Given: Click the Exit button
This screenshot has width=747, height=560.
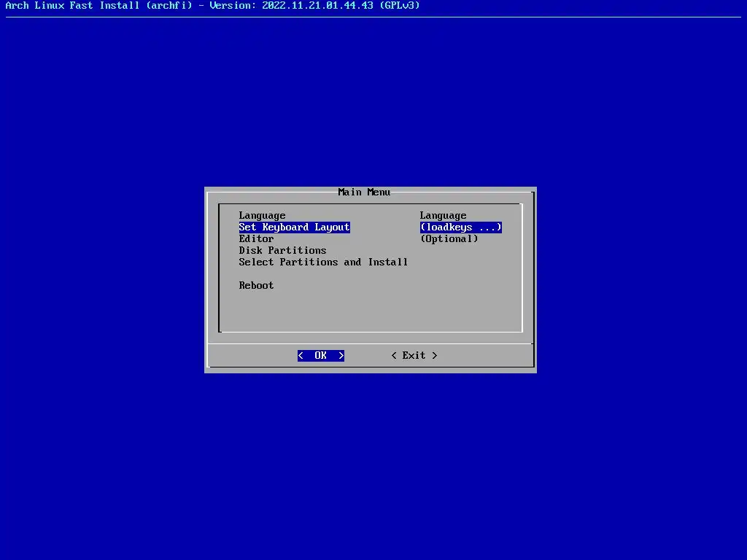Looking at the screenshot, I should pos(414,356).
